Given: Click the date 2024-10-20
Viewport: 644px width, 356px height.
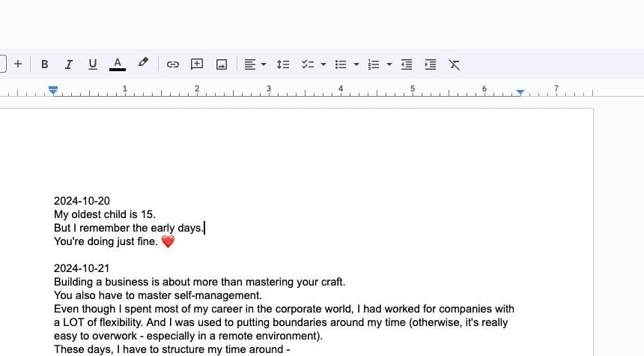Looking at the screenshot, I should [x=82, y=201].
